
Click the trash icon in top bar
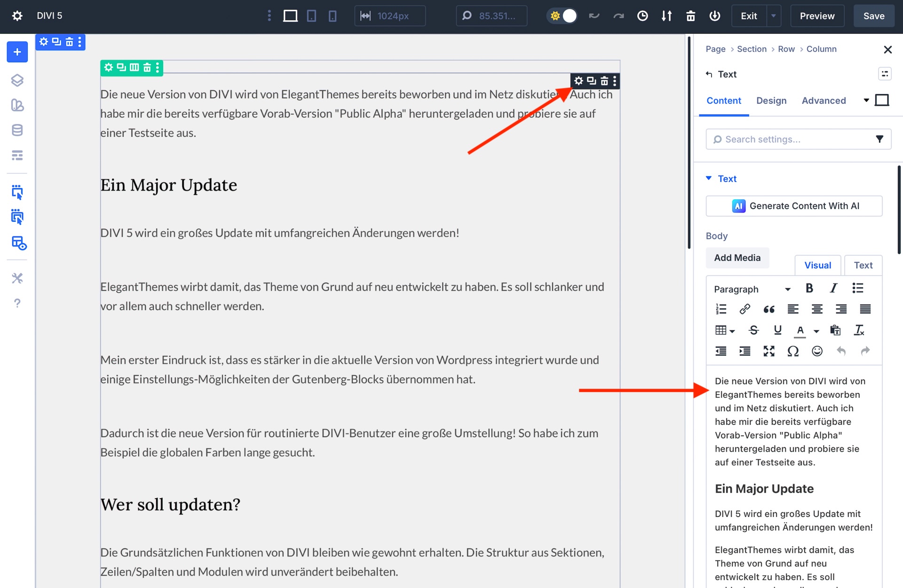coord(690,16)
